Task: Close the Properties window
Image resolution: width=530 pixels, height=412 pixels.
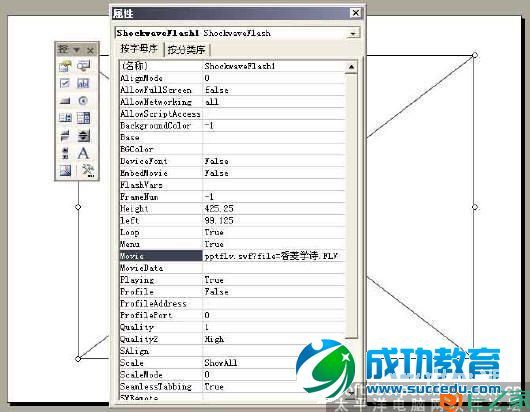Action: (x=356, y=13)
